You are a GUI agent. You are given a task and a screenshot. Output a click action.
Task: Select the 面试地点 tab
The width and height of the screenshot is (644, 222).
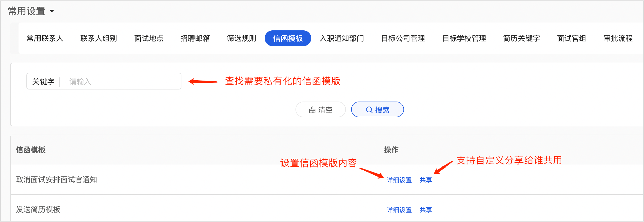pyautogui.click(x=149, y=38)
